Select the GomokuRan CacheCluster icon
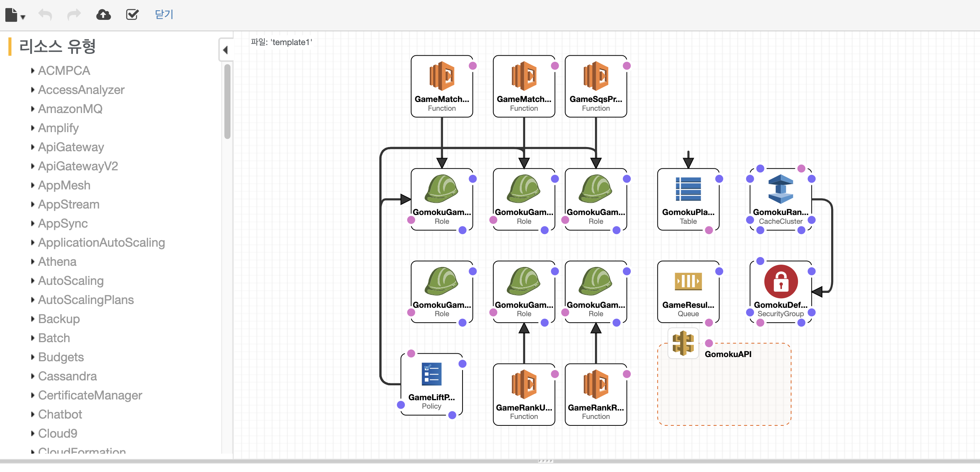This screenshot has width=980, height=472. 780,189
